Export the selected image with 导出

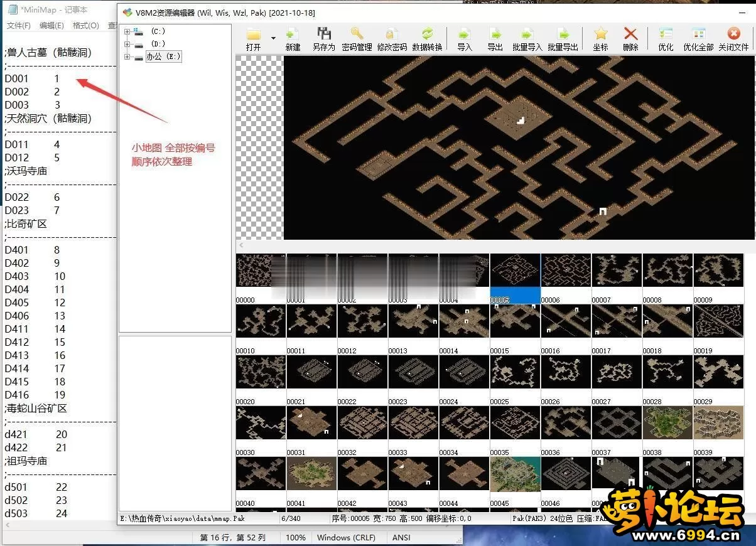click(x=495, y=39)
